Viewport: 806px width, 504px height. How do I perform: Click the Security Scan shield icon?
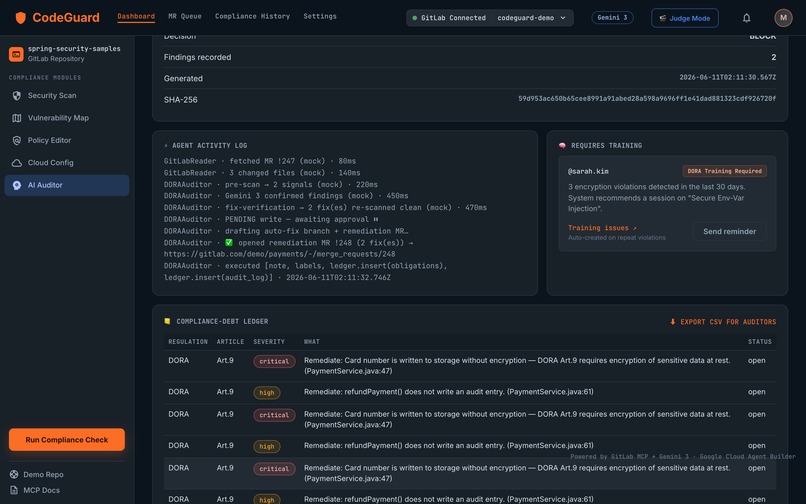pos(17,96)
